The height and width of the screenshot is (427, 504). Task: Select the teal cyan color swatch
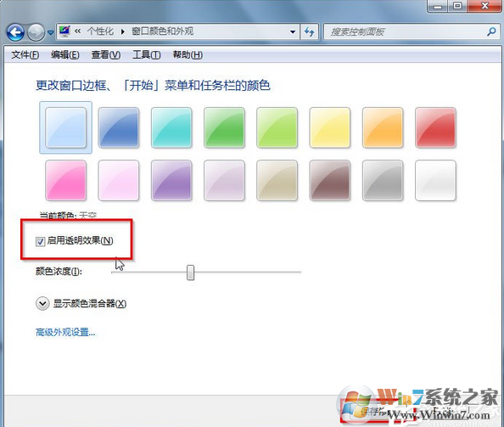click(171, 127)
